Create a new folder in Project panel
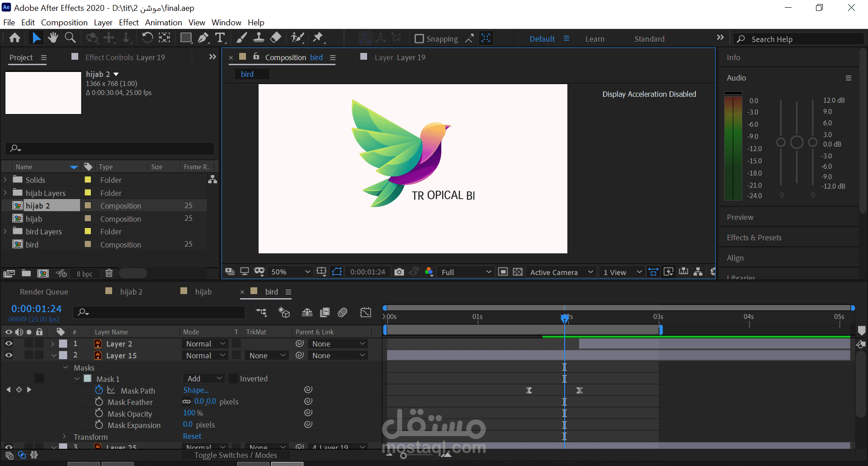The image size is (868, 466). click(26, 273)
